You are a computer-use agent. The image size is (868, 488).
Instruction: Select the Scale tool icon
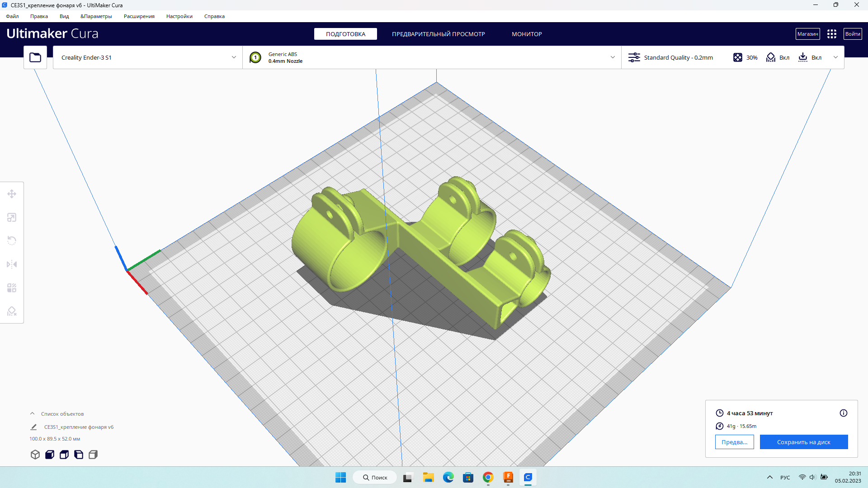[12, 217]
